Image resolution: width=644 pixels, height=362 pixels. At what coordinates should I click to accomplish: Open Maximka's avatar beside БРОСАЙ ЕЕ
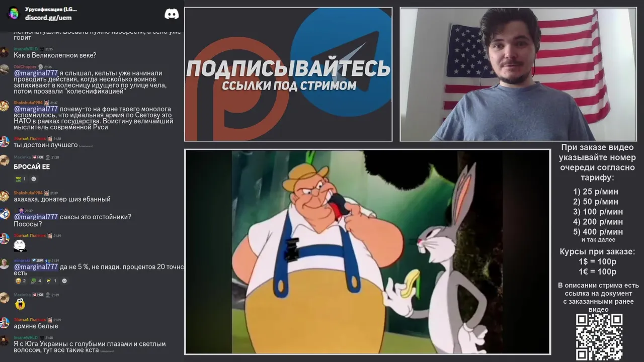[x=5, y=160]
